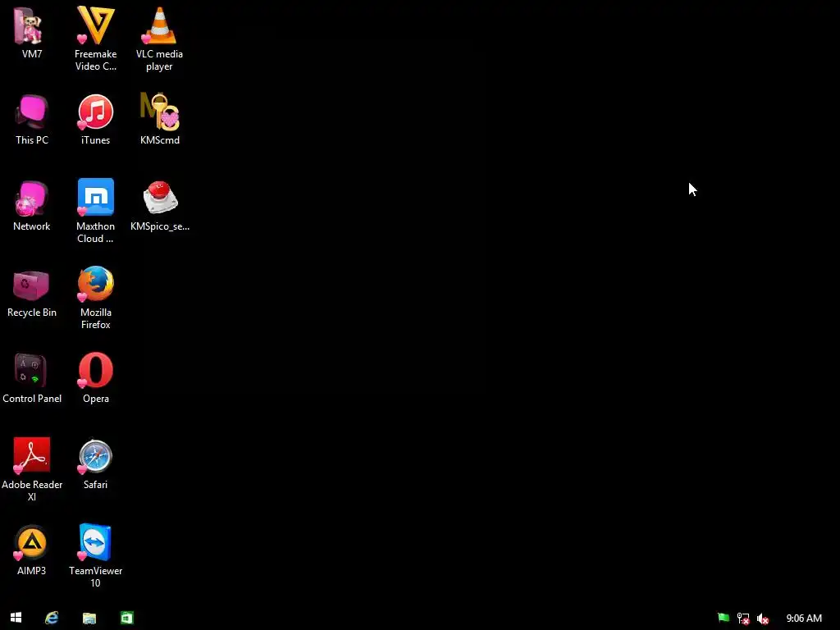This screenshot has height=630, width=840.
Task: Select the AIMP3 shortcut icon
Action: (31, 542)
